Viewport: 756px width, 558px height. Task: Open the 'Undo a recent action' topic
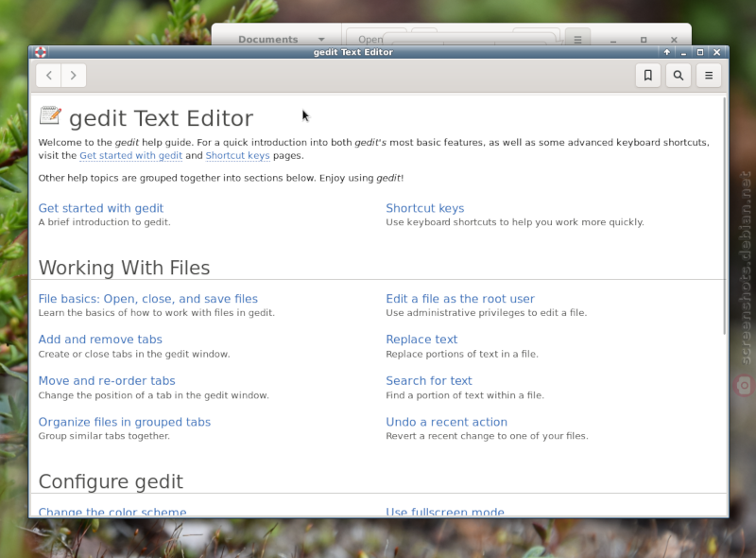[x=446, y=422]
